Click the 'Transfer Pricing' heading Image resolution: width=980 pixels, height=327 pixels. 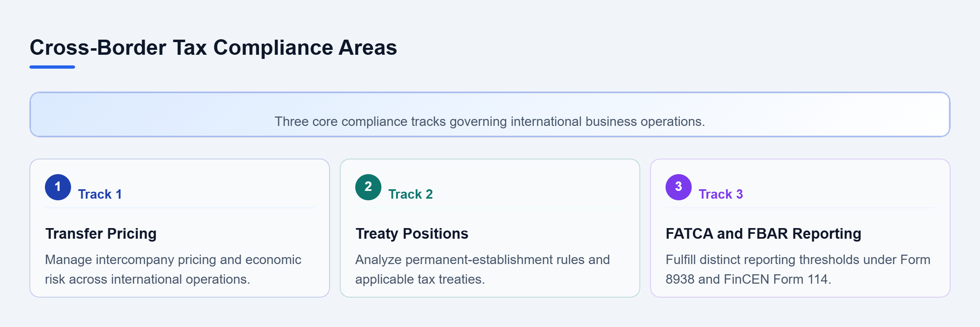pos(101,234)
